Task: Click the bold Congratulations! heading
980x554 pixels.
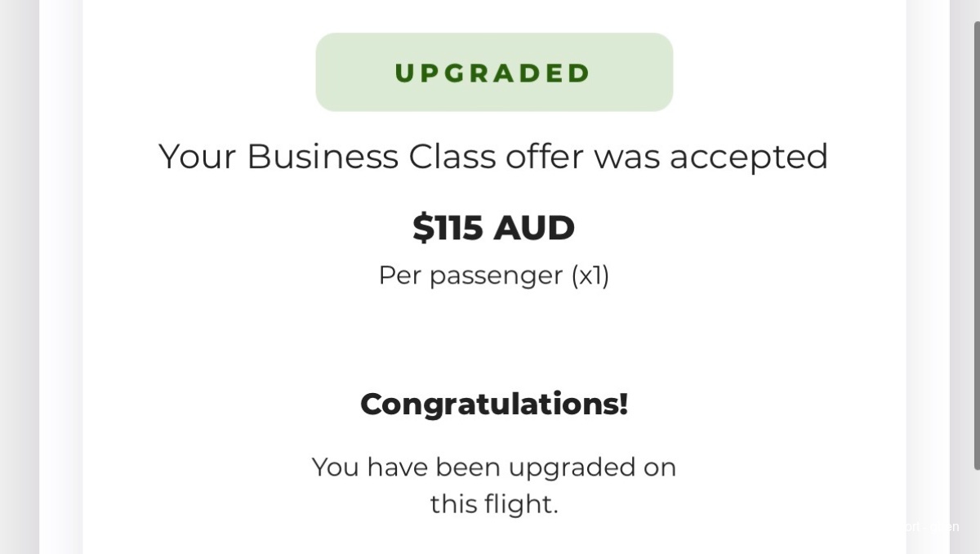Action: point(493,404)
